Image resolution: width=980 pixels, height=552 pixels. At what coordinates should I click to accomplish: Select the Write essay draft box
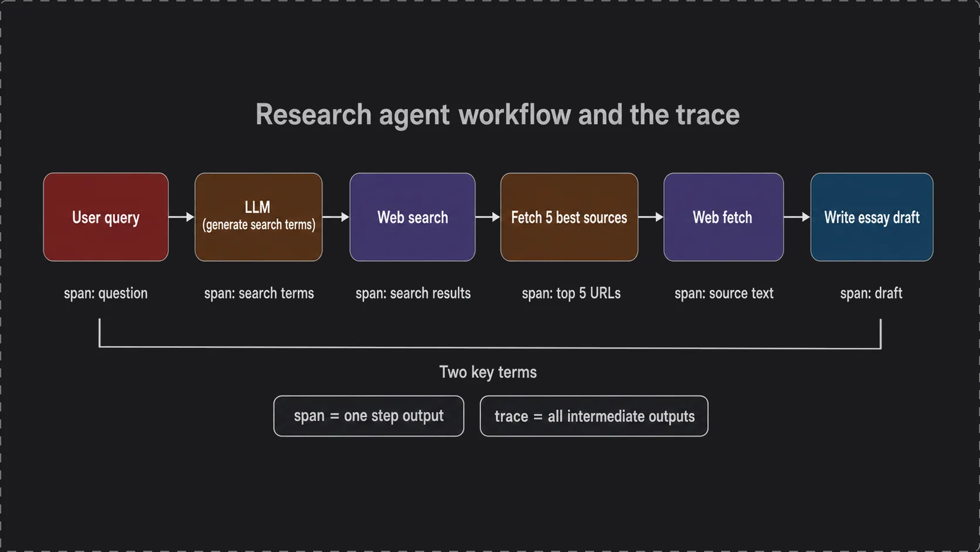click(x=872, y=217)
